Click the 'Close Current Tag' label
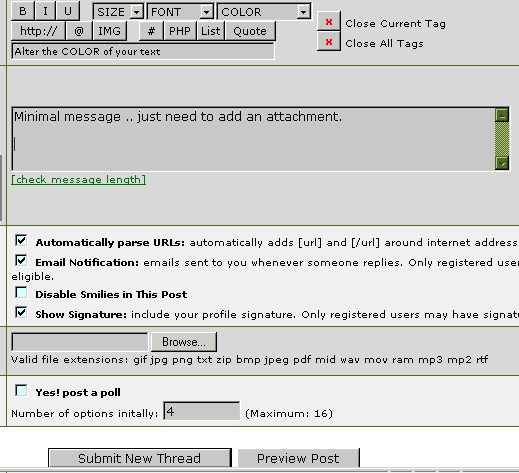This screenshot has height=473, width=519. [395, 24]
